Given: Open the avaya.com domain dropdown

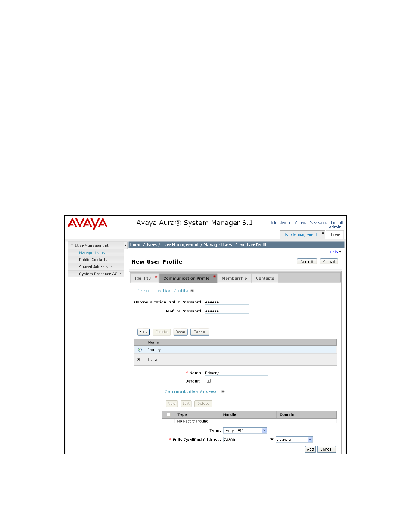Looking at the screenshot, I should 294,440.
